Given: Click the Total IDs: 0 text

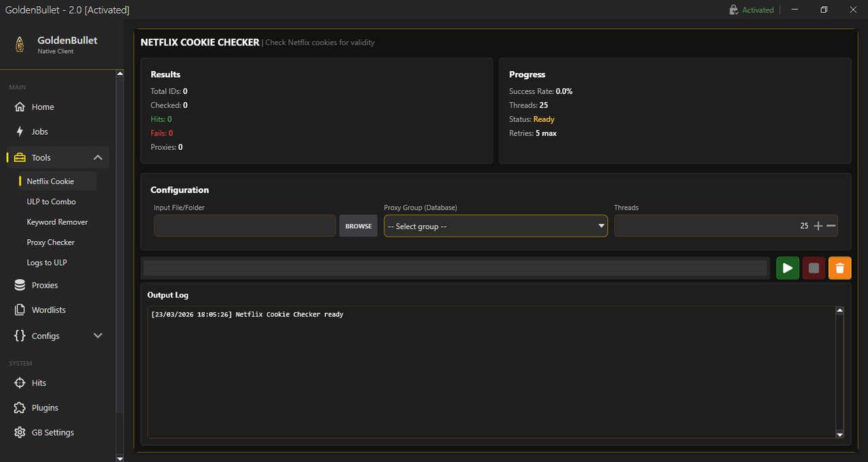Looking at the screenshot, I should pyautogui.click(x=169, y=91).
